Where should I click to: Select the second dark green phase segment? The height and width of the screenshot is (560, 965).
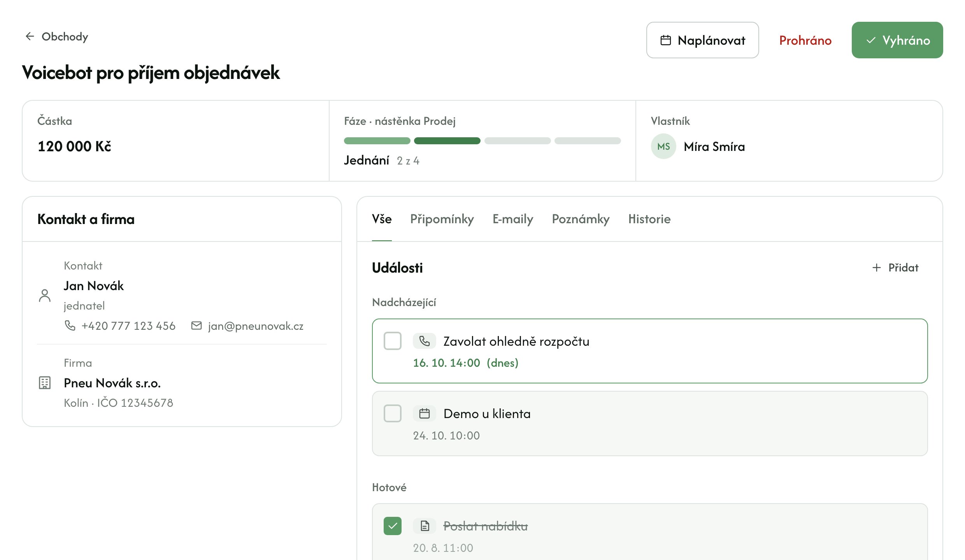click(447, 141)
